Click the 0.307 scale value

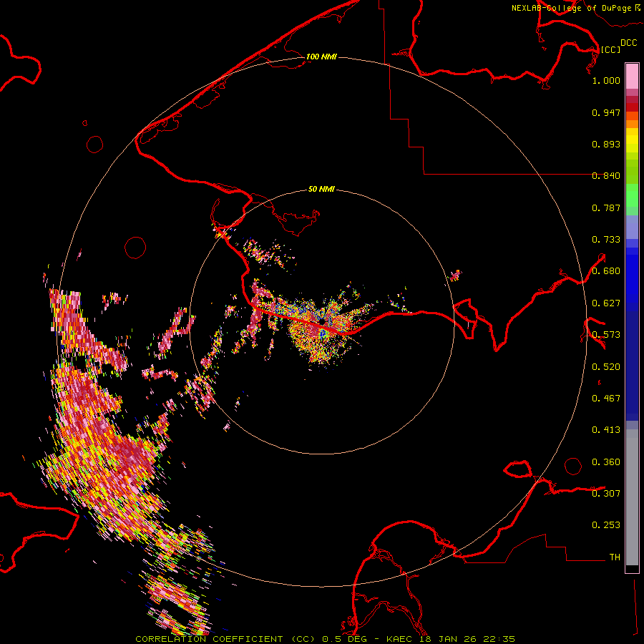pyautogui.click(x=606, y=493)
